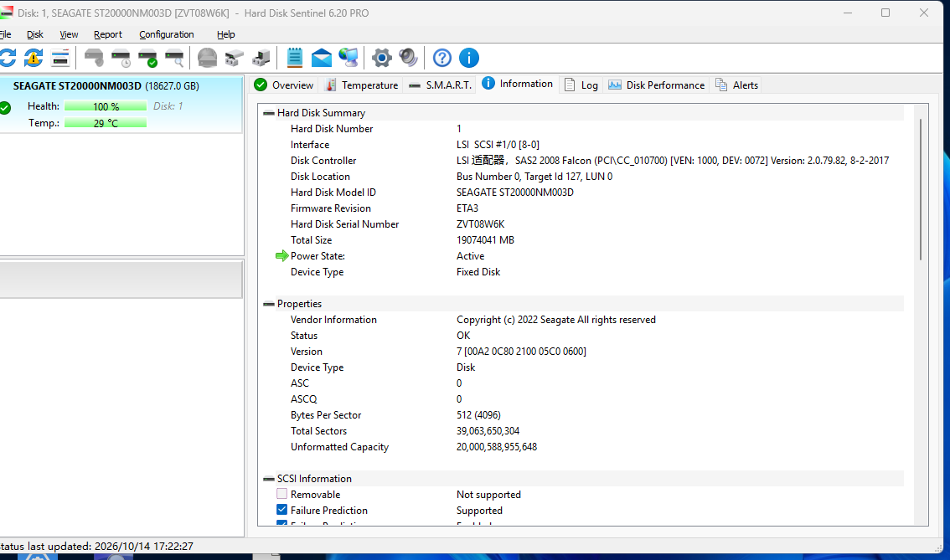Click the blue circle 'i' About icon
Viewport: 950px width, 560px height.
point(469,58)
